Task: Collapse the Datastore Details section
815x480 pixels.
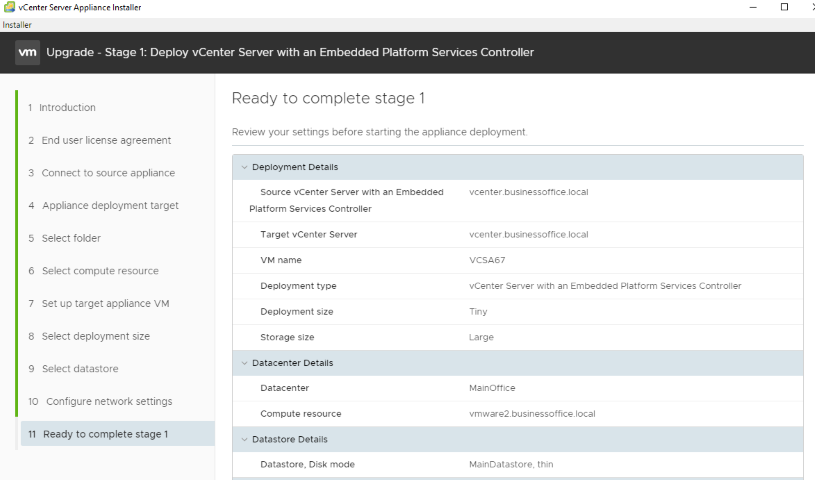Action: (243, 439)
